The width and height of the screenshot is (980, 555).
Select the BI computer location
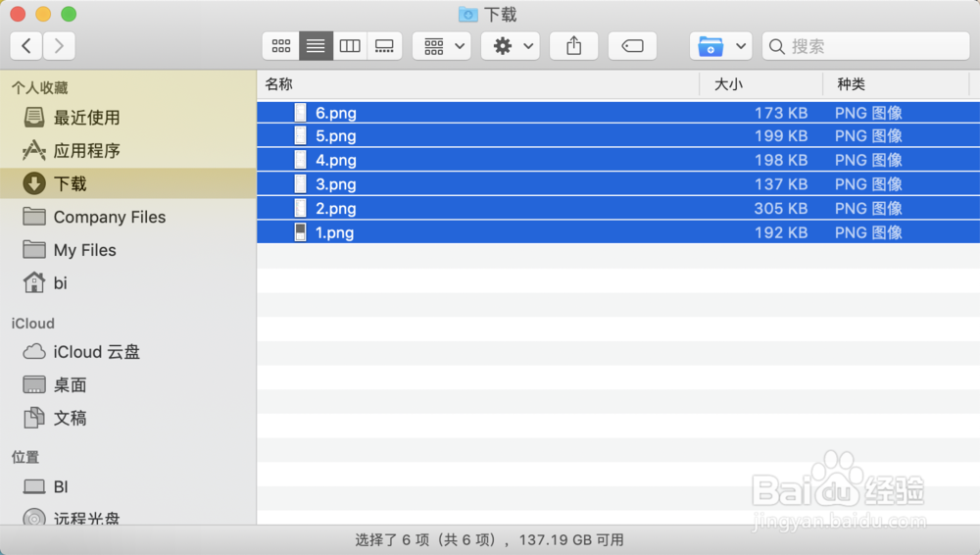[x=128, y=486]
